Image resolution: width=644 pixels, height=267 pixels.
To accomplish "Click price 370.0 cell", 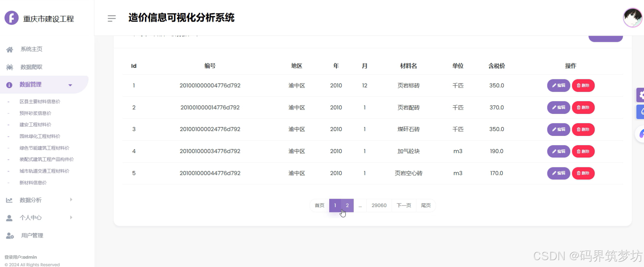I will (x=497, y=107).
